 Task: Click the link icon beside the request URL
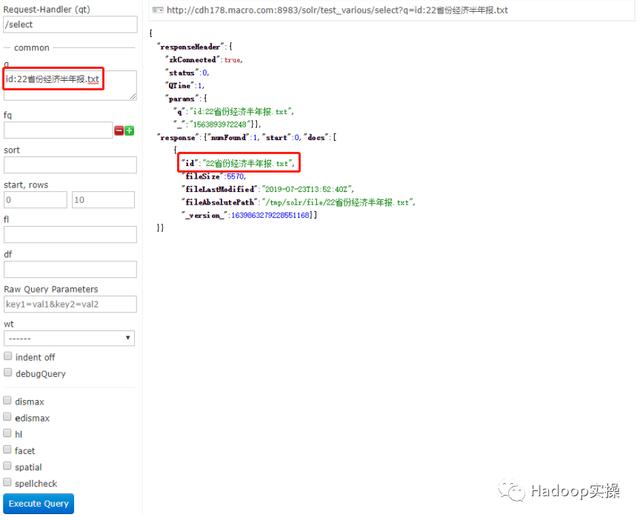(x=158, y=10)
